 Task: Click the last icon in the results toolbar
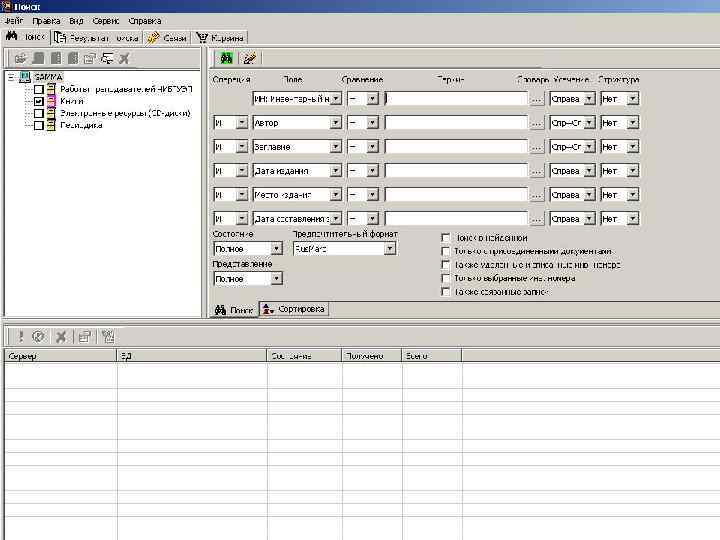pyautogui.click(x=108, y=337)
